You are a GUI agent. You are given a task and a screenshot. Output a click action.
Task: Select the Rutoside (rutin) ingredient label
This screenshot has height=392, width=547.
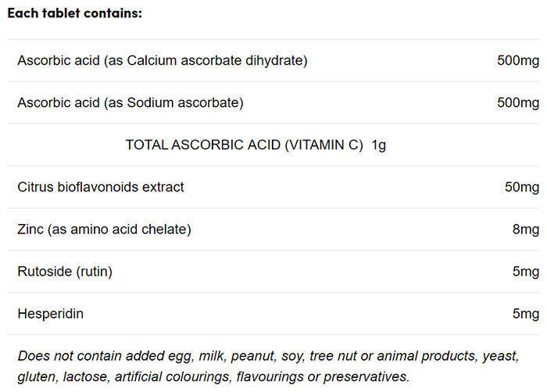click(x=65, y=271)
